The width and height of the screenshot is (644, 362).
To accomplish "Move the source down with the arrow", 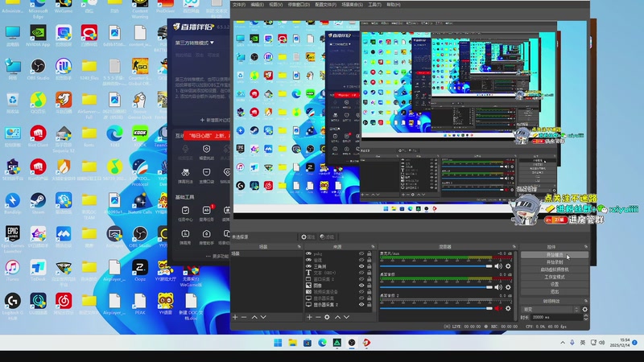I will coord(347,317).
